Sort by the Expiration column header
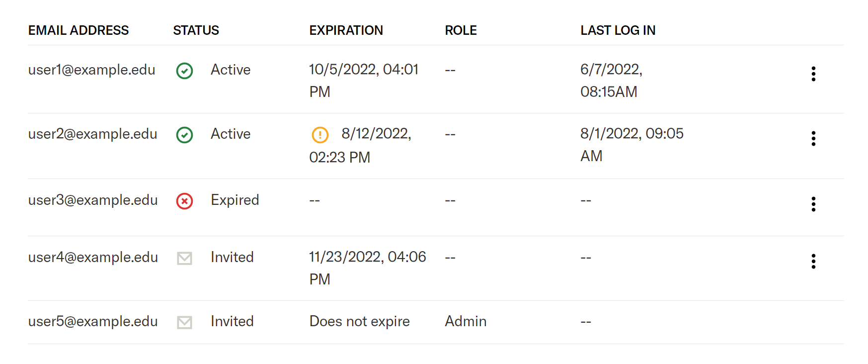Viewport: 868px width, 364px height. [x=346, y=30]
